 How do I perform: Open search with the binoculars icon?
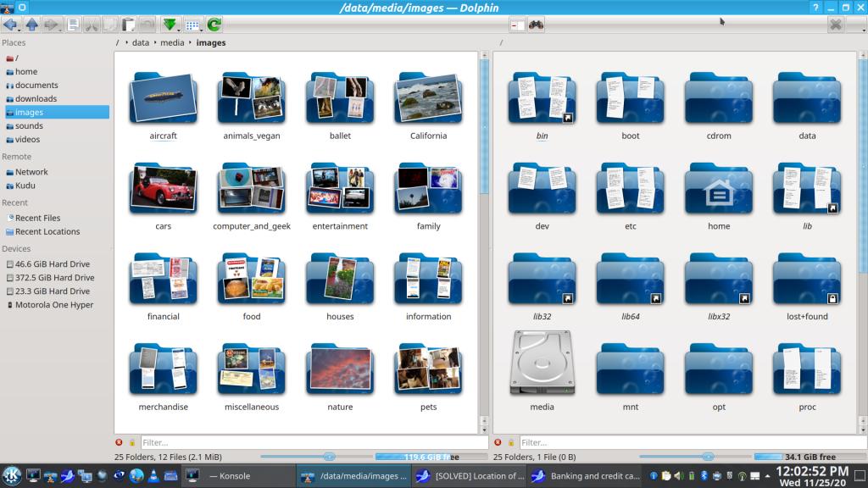tap(536, 25)
